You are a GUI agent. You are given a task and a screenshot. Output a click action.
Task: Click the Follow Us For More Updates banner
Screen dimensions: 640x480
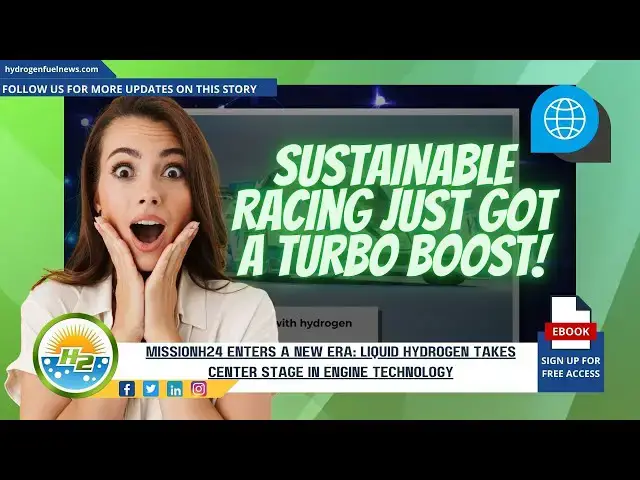click(130, 89)
